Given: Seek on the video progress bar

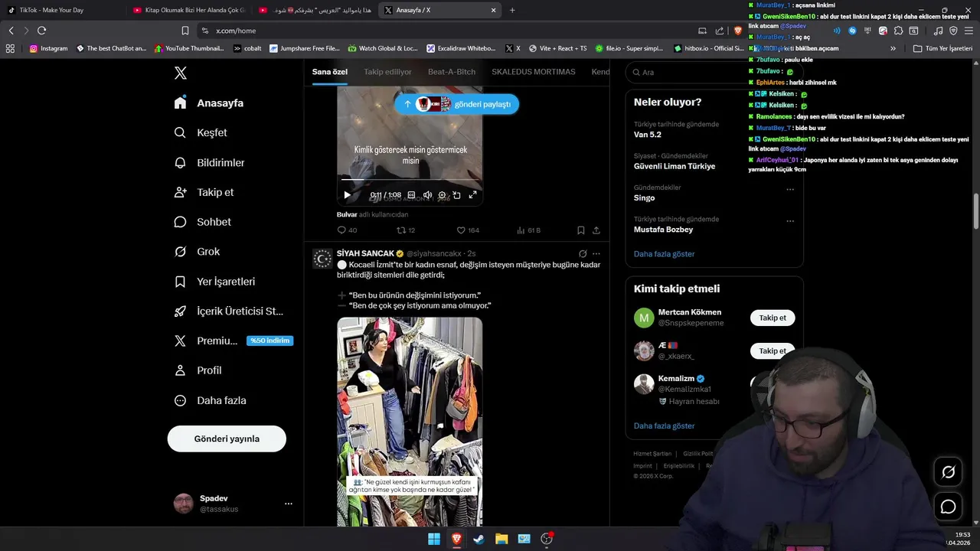Looking at the screenshot, I should [x=410, y=180].
